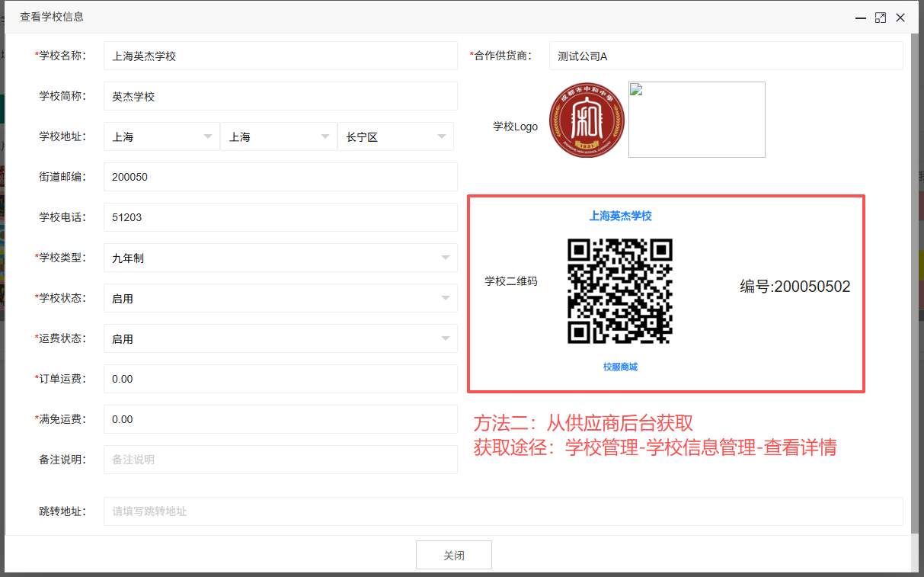Click the school logo emblem image
The height and width of the screenshot is (577, 924).
pos(587,120)
